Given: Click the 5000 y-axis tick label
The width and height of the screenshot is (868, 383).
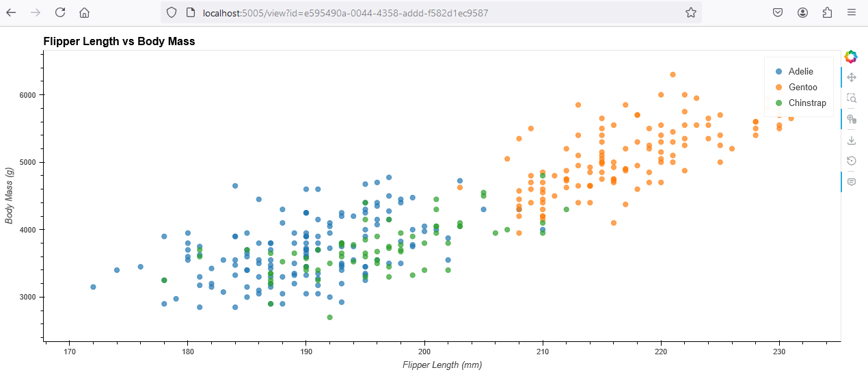Looking at the screenshot, I should pos(27,162).
